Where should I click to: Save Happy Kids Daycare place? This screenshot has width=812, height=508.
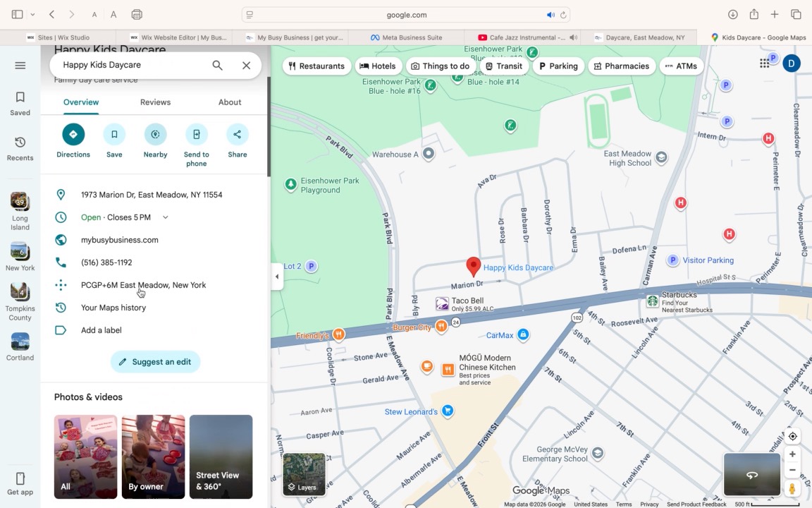click(x=114, y=135)
